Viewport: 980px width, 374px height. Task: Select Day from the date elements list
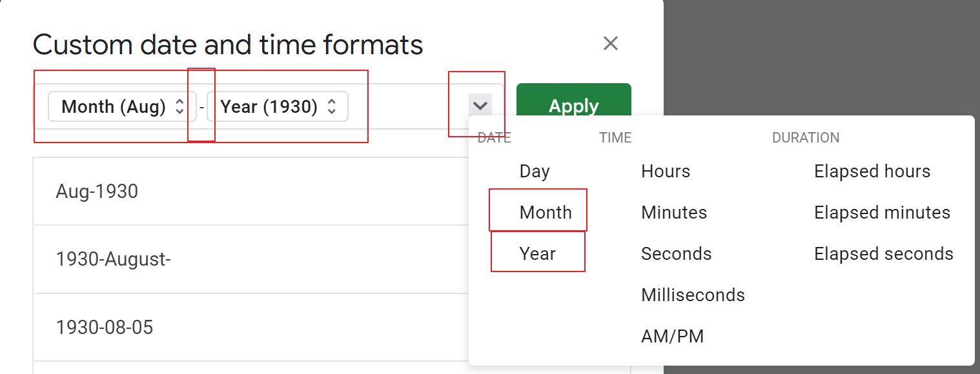[534, 171]
